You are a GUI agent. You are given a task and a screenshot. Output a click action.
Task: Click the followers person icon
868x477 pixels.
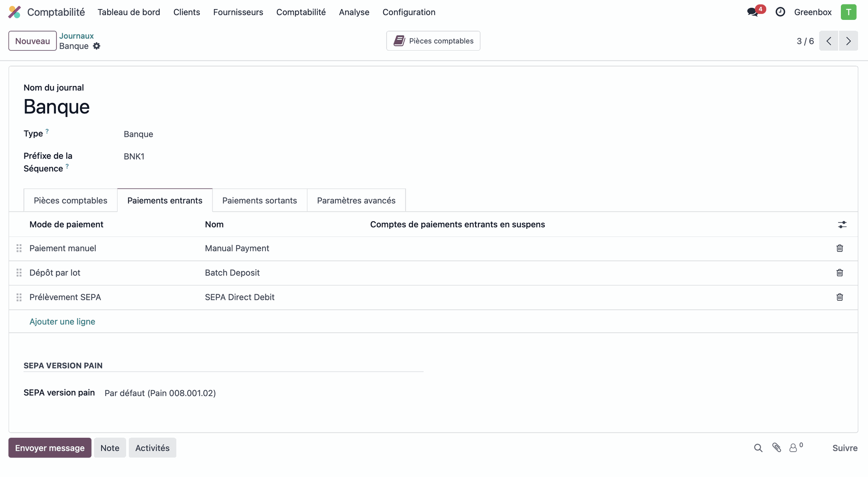[793, 448]
